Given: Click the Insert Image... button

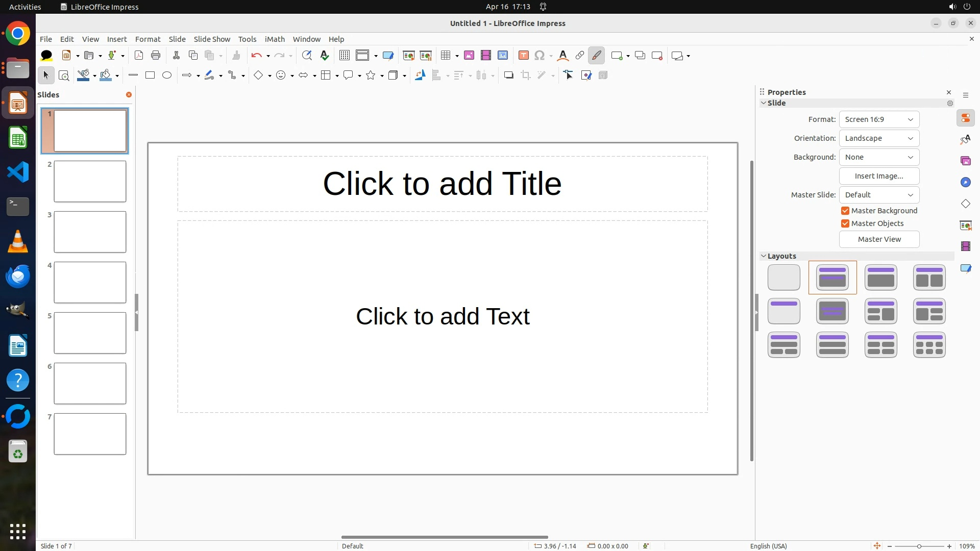Looking at the screenshot, I should click(x=879, y=176).
